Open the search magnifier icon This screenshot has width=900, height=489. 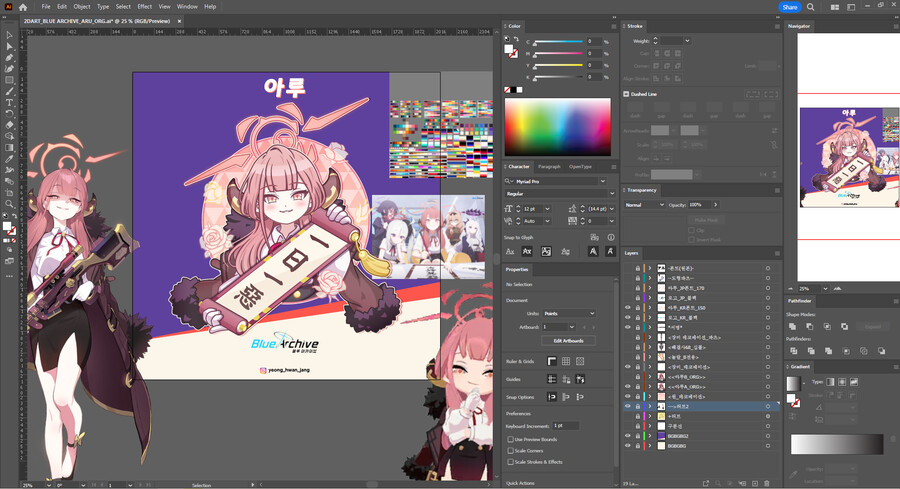pos(813,7)
